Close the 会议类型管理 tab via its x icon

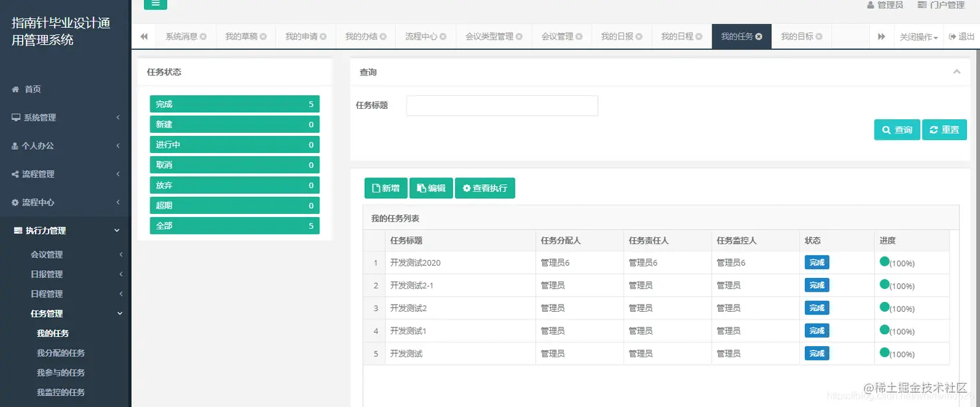(x=519, y=37)
